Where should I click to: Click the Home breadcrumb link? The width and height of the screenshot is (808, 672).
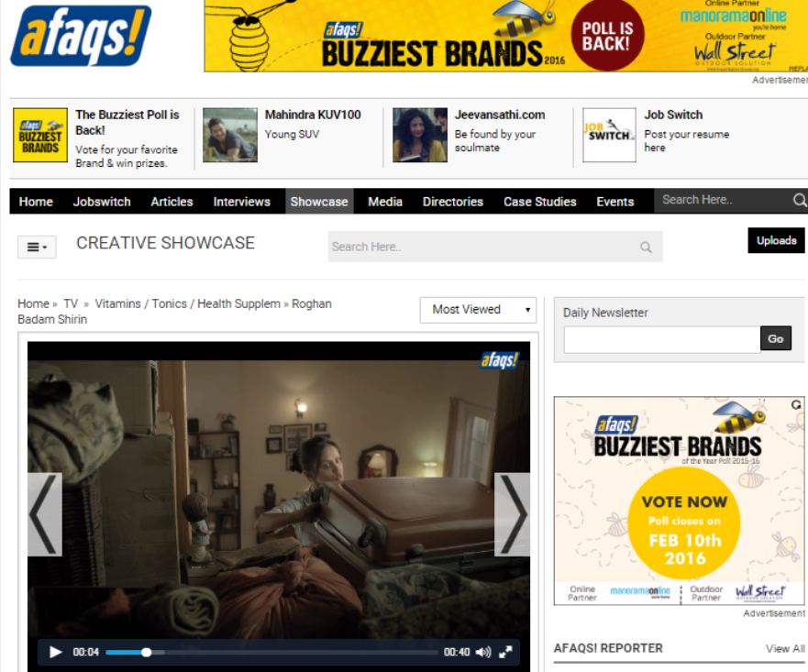[x=34, y=303]
